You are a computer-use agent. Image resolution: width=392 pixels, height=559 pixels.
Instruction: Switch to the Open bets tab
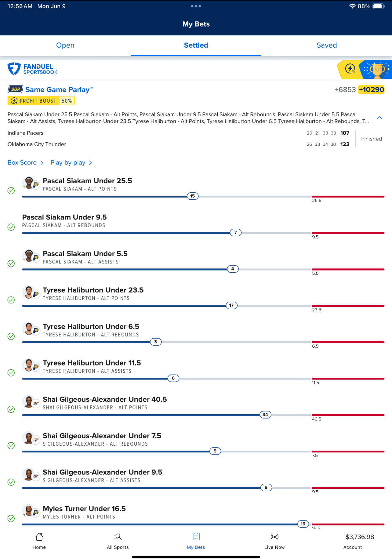point(65,45)
